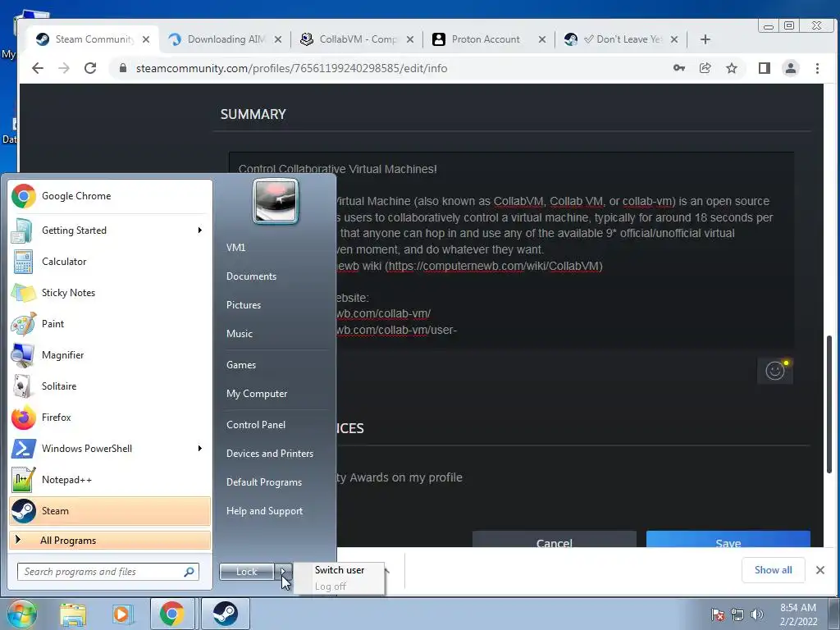Open Music in Start menu

tap(240, 334)
